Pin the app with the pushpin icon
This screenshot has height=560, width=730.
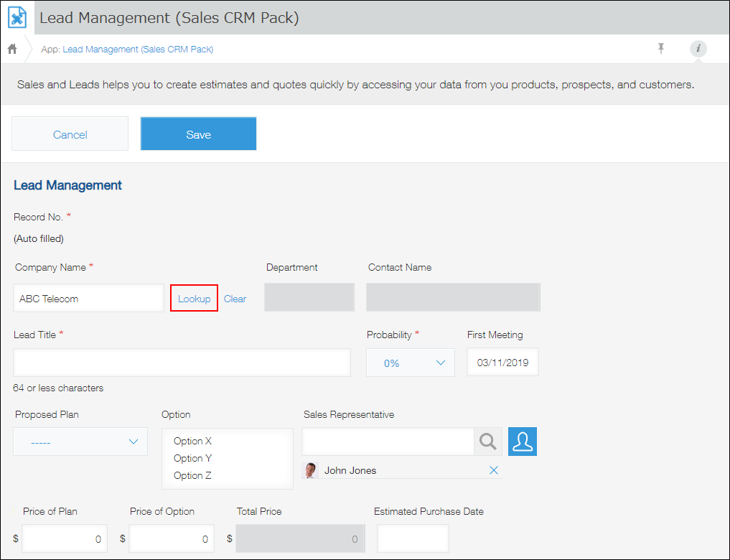pos(660,48)
